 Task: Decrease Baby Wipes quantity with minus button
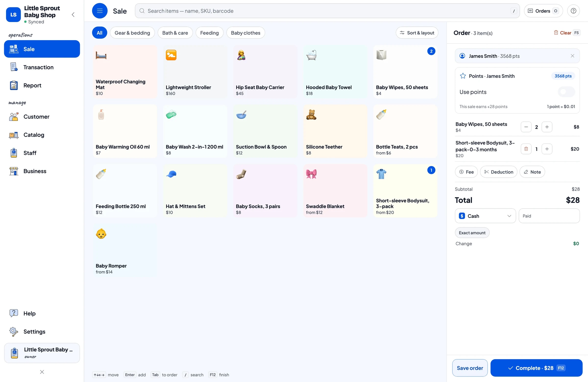526,127
